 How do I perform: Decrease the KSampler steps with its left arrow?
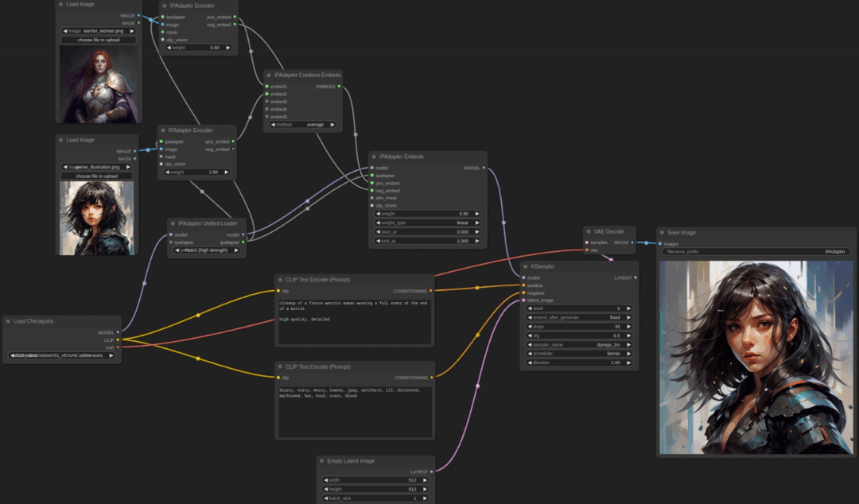click(529, 327)
